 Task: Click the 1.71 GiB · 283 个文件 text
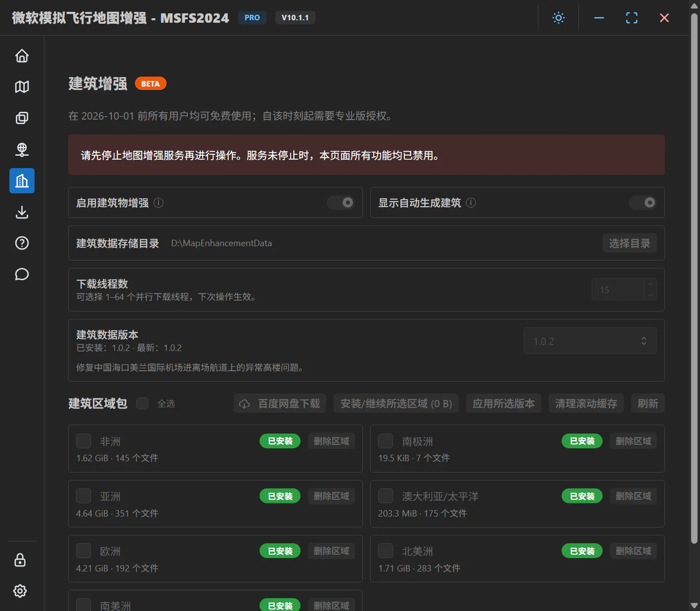tap(419, 568)
